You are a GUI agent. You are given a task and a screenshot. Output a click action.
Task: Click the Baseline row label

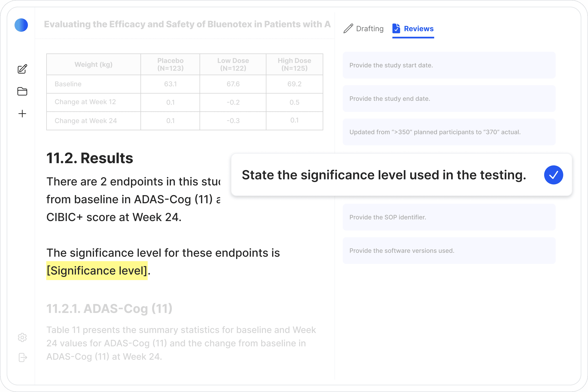(68, 84)
